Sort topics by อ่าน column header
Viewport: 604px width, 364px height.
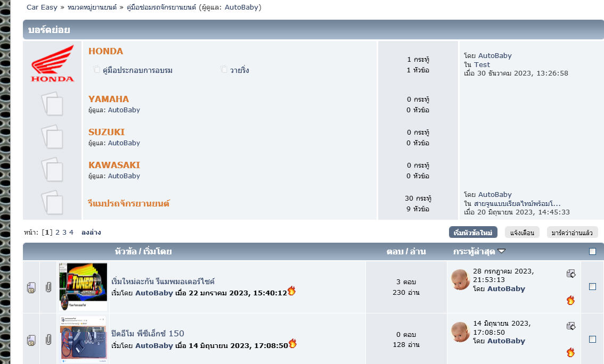click(418, 252)
